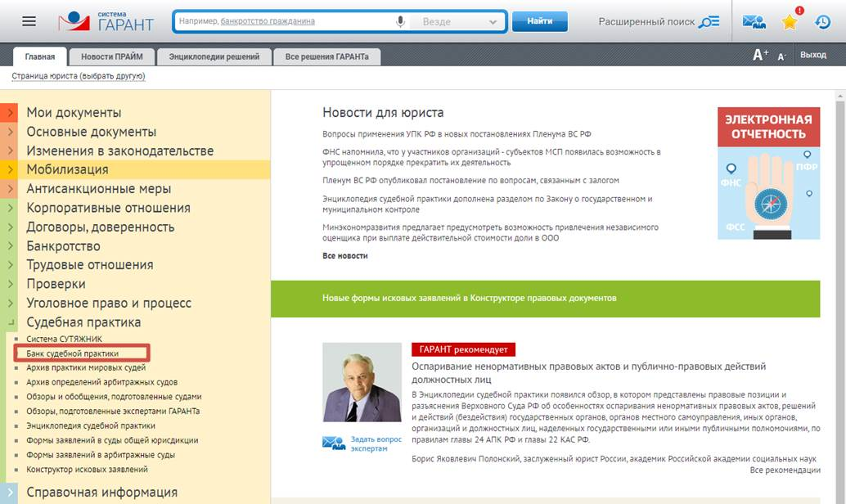Click the банкротство гражданина example query
846x504 pixels.
coord(268,21)
